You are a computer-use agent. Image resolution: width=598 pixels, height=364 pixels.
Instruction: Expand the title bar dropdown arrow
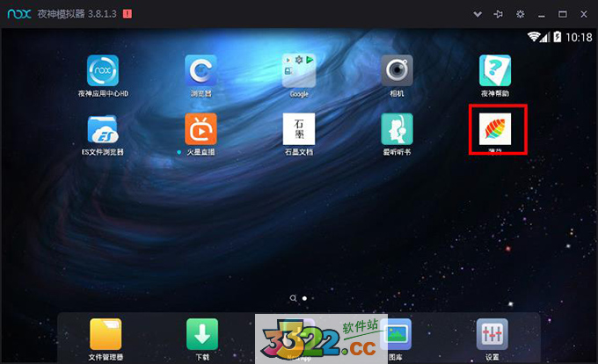point(478,14)
